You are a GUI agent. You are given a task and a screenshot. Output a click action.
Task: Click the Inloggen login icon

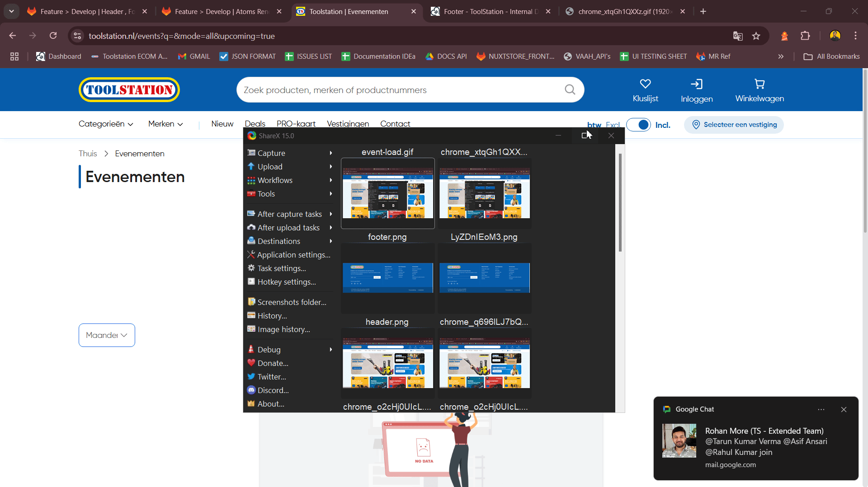click(696, 84)
